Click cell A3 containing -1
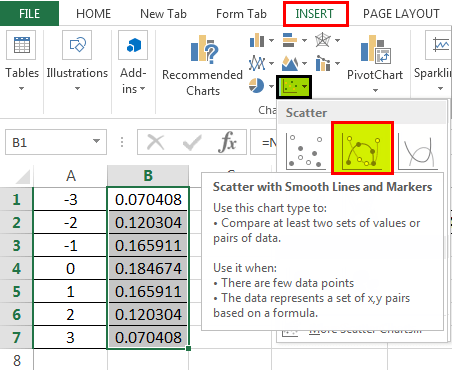Screen dimensions: 452x370 click(70, 245)
